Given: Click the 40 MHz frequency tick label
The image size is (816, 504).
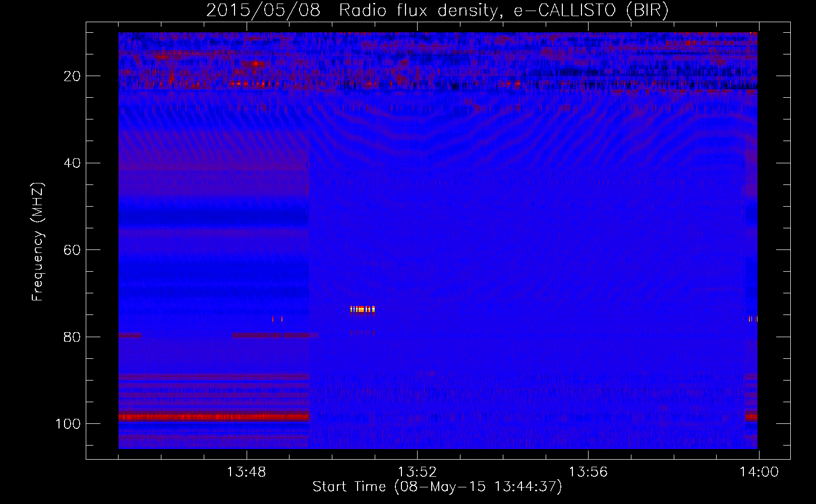Looking at the screenshot, I should [72, 163].
